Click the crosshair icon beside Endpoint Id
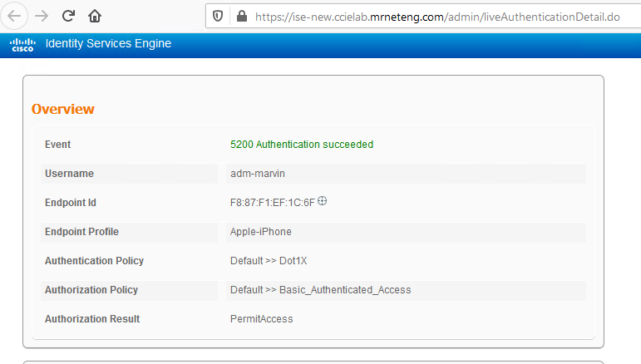Image resolution: width=641 pixels, height=364 pixels. point(322,201)
